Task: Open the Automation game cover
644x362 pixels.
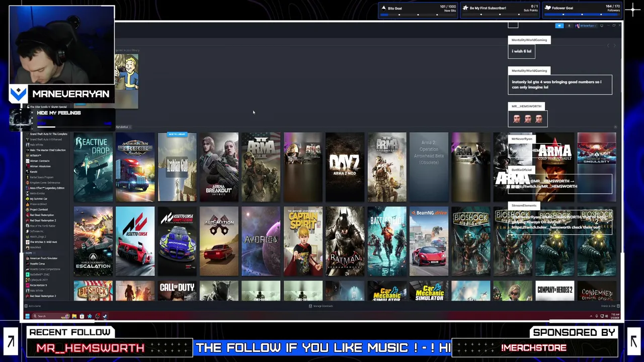Action: tap(219, 241)
